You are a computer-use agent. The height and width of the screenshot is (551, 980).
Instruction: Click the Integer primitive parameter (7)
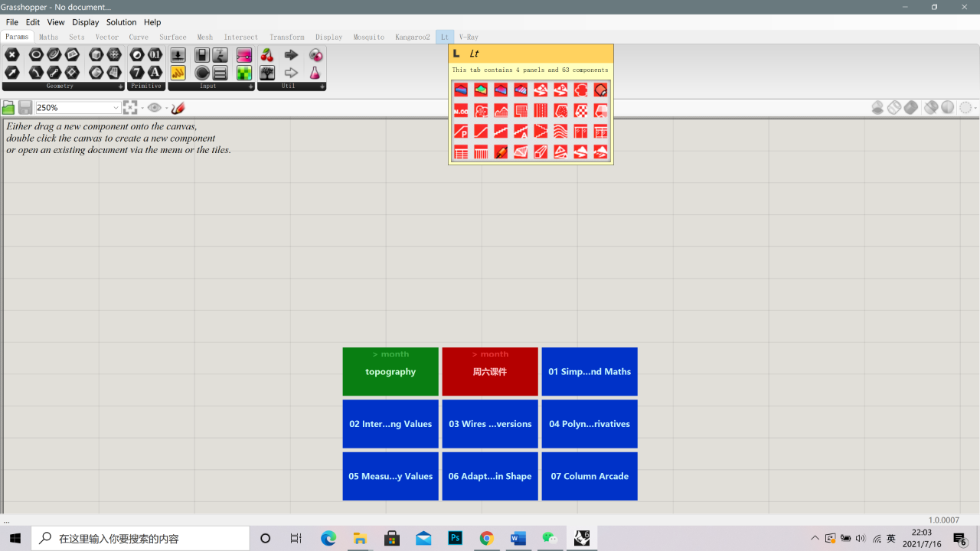[x=137, y=73]
